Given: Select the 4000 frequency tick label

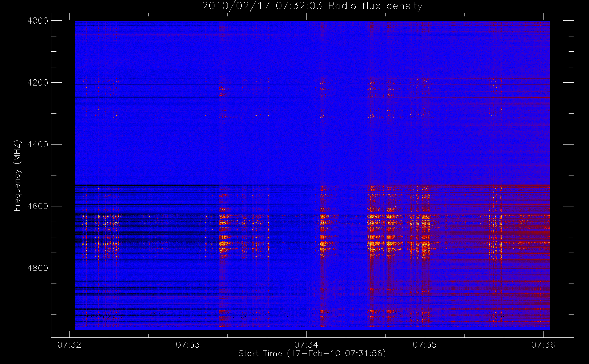Looking at the screenshot, I should coord(38,21).
